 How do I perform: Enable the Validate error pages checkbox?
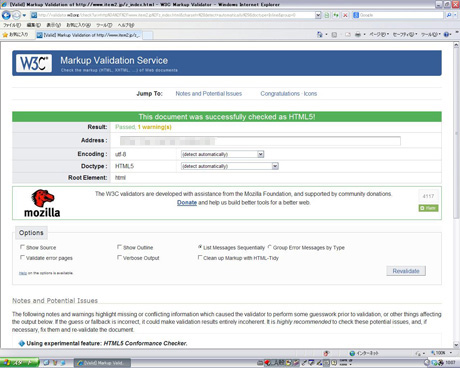pyautogui.click(x=22, y=257)
